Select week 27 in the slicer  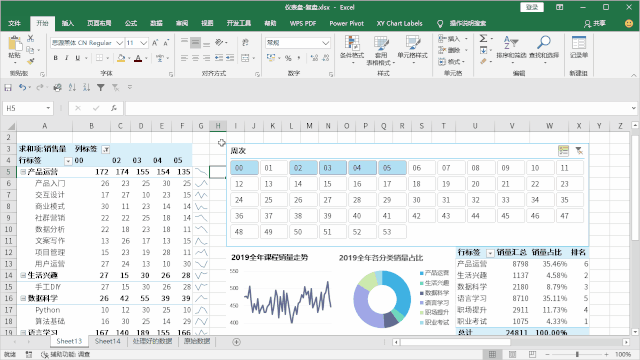point(333,200)
